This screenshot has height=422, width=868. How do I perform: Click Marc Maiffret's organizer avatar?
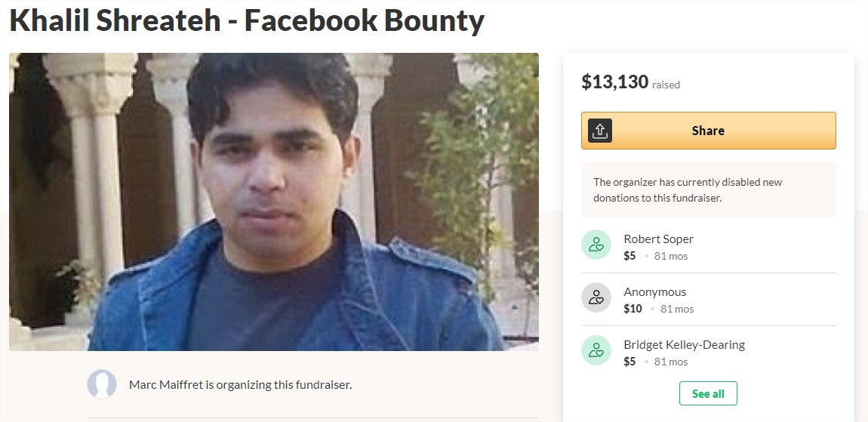click(102, 384)
